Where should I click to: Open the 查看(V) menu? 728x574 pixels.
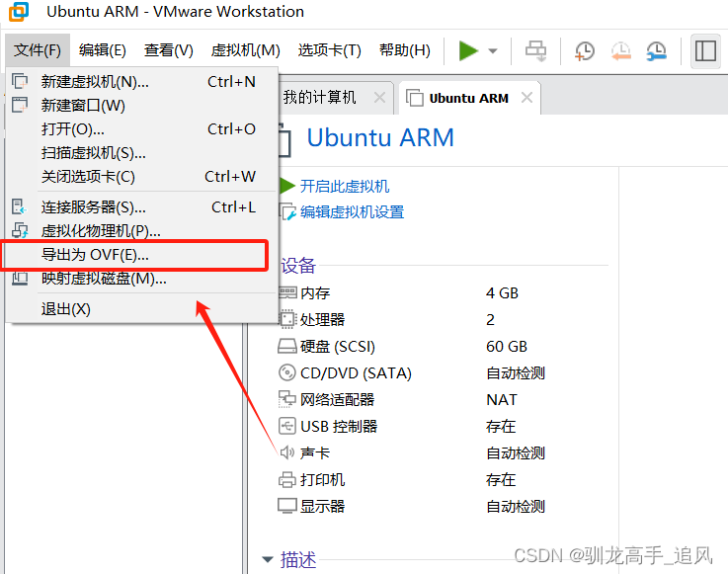point(168,50)
